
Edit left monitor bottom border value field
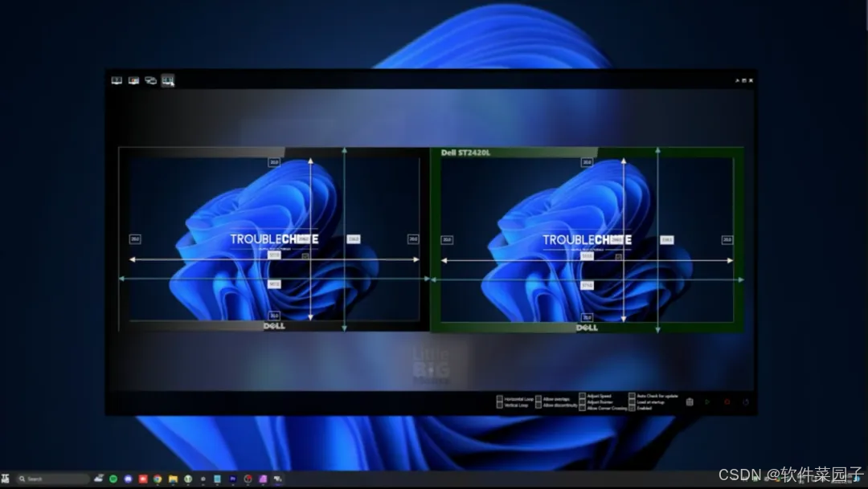[x=274, y=316]
